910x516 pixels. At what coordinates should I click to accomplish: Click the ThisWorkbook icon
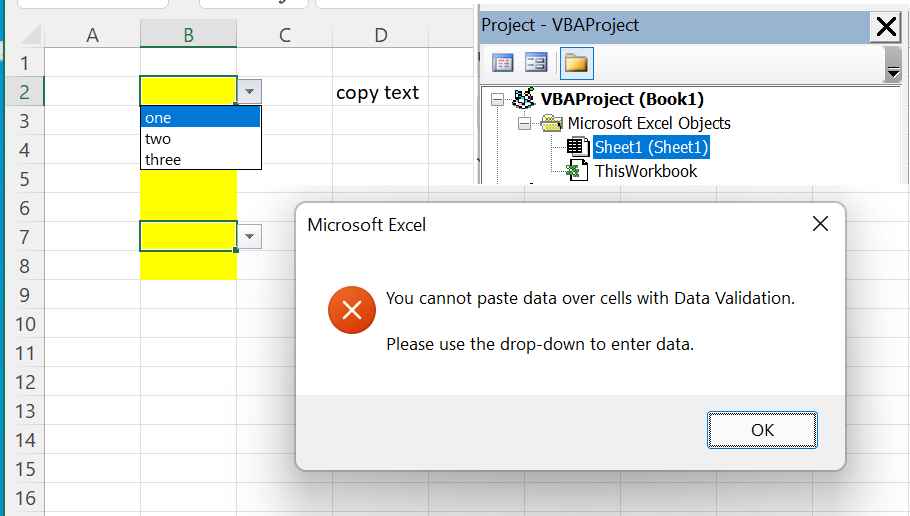[577, 171]
